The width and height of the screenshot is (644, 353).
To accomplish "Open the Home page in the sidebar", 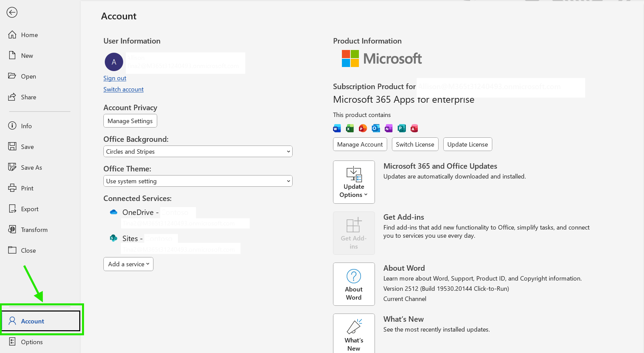I will click(x=40, y=35).
